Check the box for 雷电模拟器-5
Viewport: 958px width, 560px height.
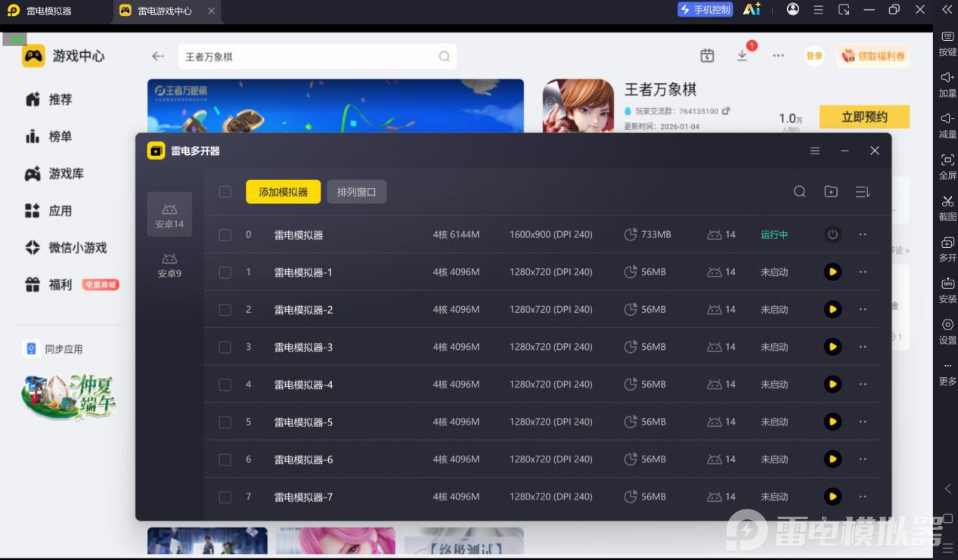225,422
